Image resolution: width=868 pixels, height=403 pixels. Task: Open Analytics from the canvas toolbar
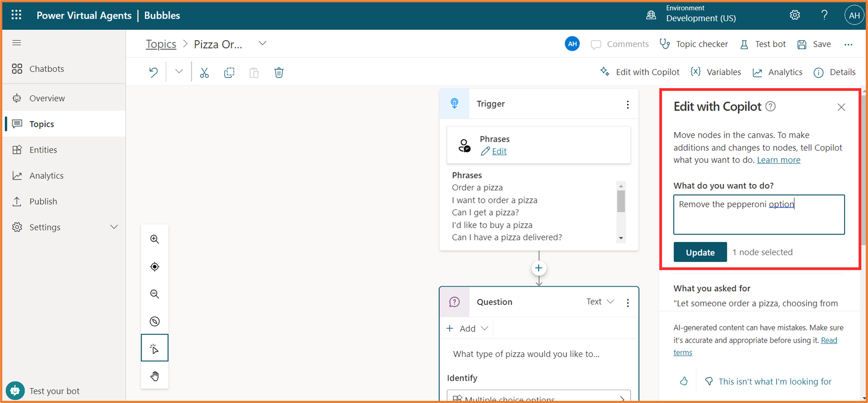click(x=777, y=72)
